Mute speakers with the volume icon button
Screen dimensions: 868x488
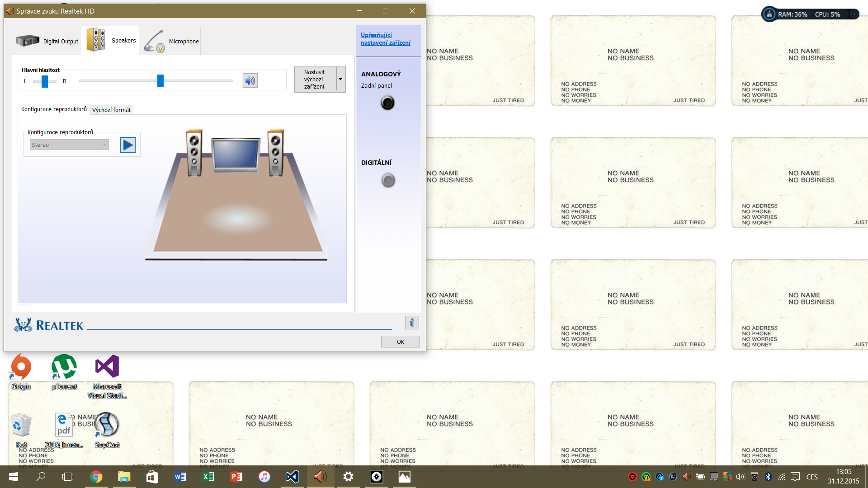pos(250,81)
